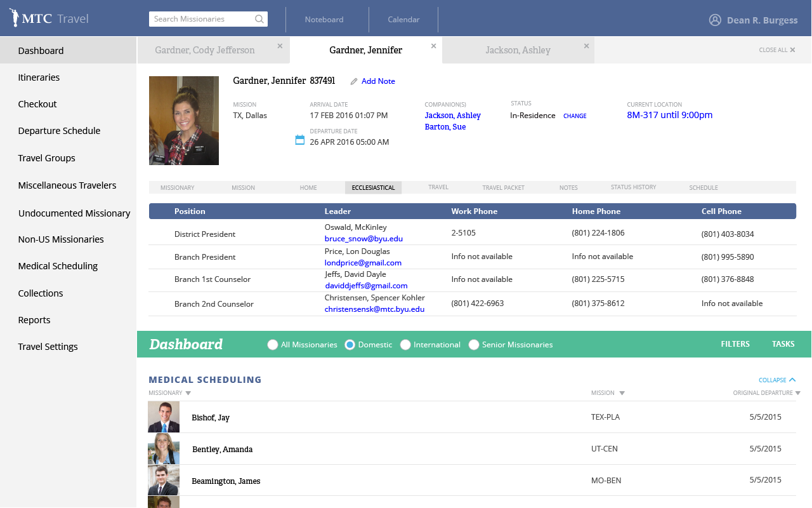Screen dimensions: 812x508
Task: Click the Jackson, Ashley companion link
Action: [x=452, y=116]
